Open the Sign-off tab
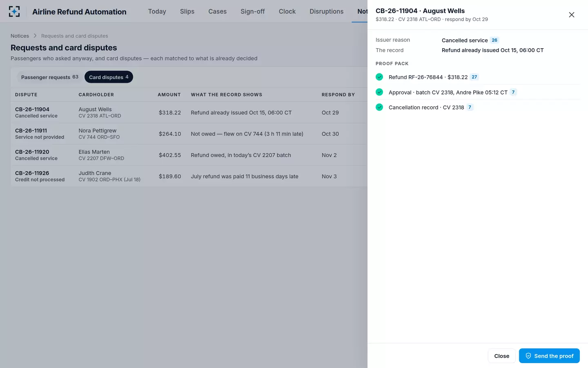The width and height of the screenshot is (588, 368). tap(253, 11)
